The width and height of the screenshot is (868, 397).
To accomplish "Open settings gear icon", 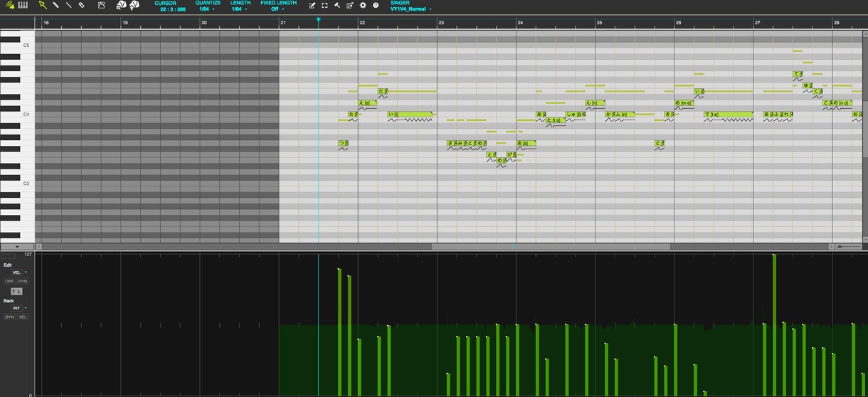I will 363,5.
